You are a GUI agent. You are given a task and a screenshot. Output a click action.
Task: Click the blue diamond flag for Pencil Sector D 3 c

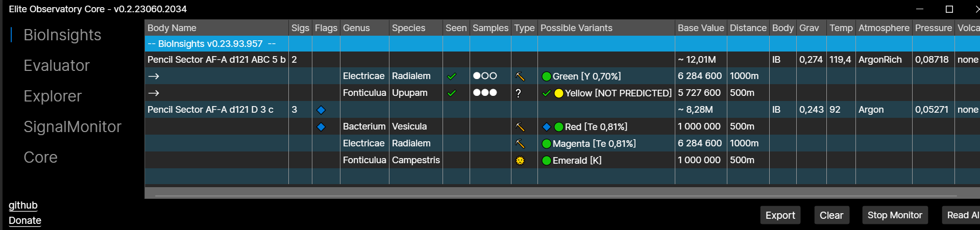pyautogui.click(x=321, y=110)
